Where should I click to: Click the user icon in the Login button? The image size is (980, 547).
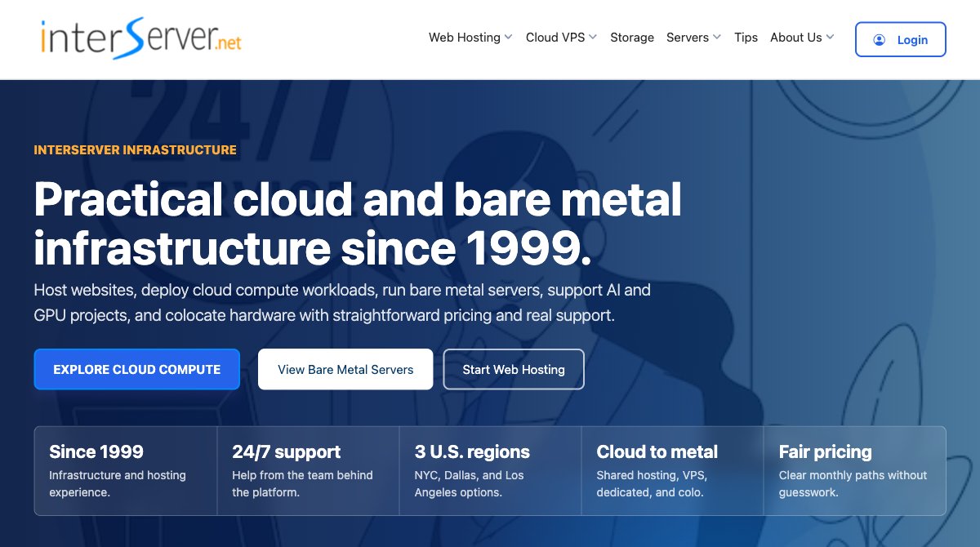(x=879, y=39)
